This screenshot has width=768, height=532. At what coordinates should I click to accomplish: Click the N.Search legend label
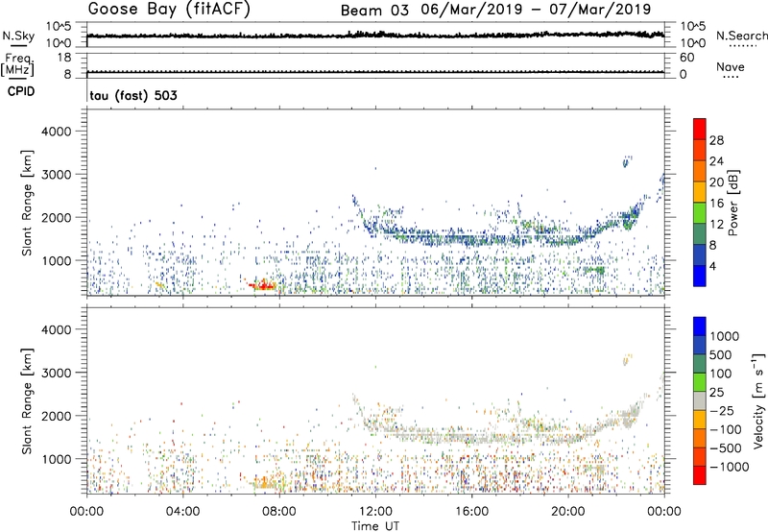pos(741,36)
